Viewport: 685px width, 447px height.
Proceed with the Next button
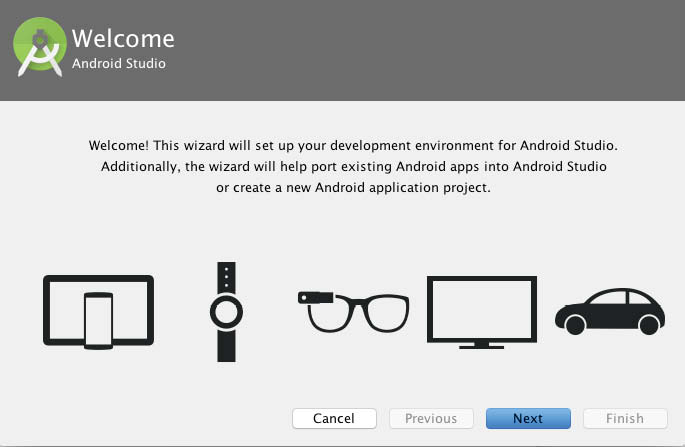click(528, 419)
